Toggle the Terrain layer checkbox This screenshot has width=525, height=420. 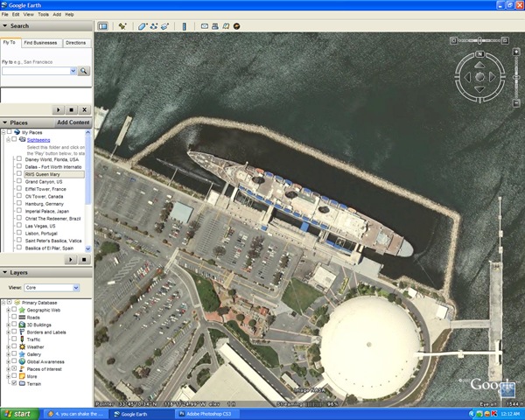13,383
